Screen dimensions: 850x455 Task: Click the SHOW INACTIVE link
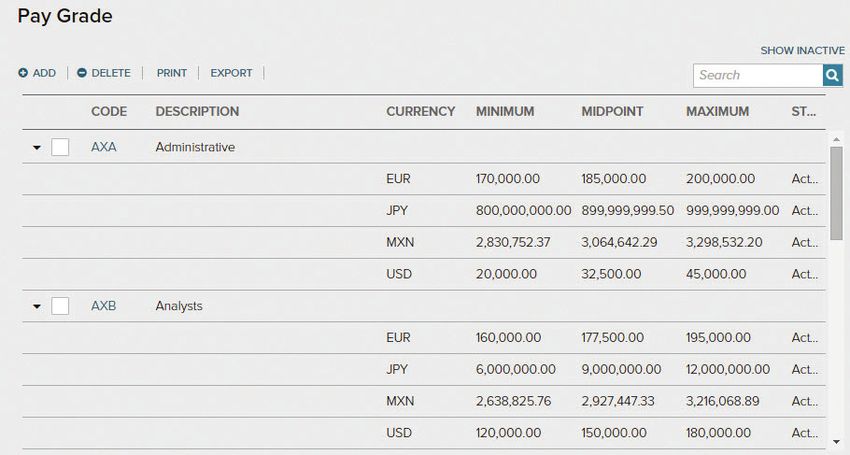click(x=802, y=50)
